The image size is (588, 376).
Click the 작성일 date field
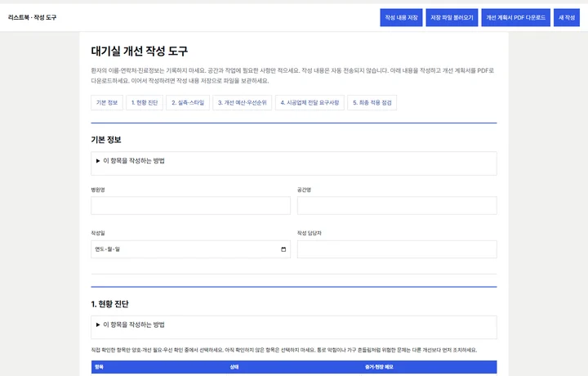click(190, 249)
